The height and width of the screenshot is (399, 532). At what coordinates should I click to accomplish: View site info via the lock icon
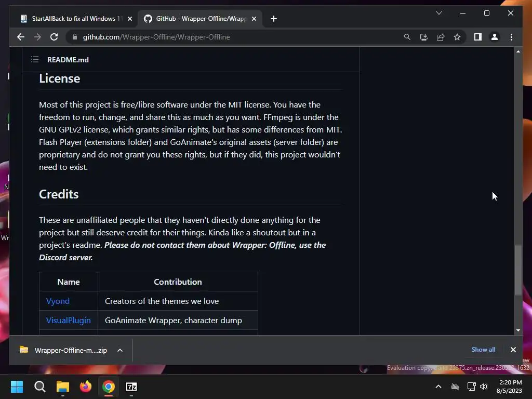75,37
